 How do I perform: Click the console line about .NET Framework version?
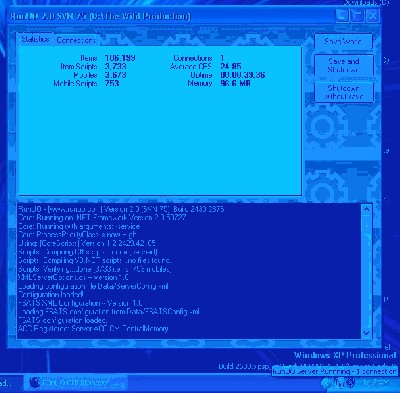[x=102, y=218]
